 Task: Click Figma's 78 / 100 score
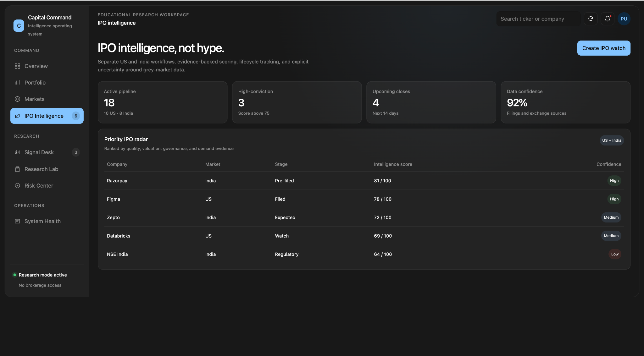point(383,199)
